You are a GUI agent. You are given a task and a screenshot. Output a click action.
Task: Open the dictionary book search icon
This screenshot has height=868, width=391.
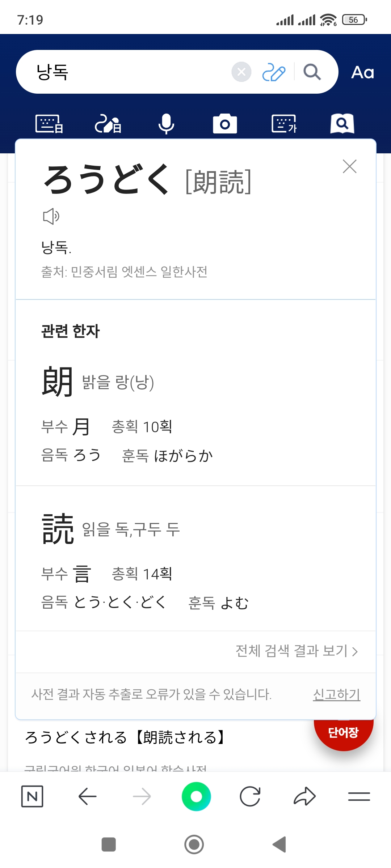(342, 124)
